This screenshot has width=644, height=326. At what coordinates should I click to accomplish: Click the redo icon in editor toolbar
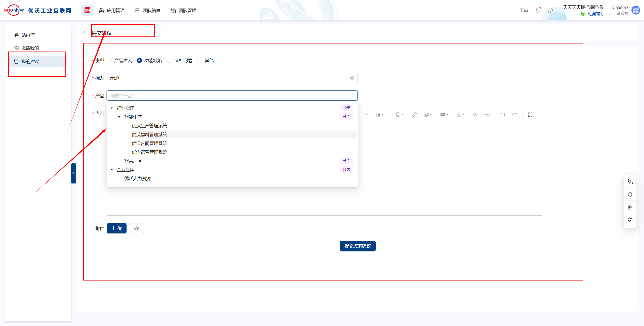coord(515,115)
